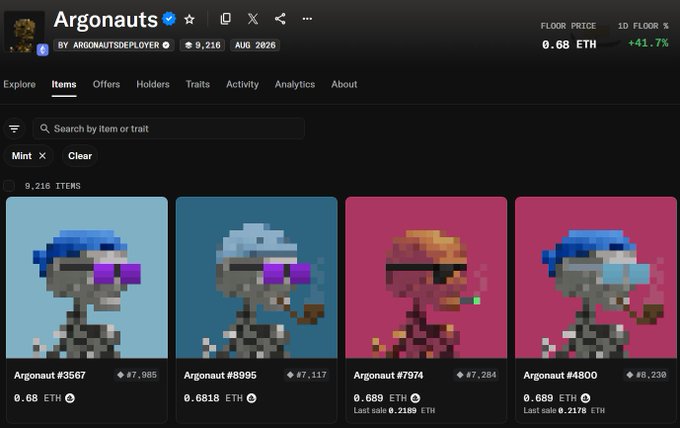Image resolution: width=680 pixels, height=428 pixels.
Task: Open Argonaut #3567 artwork
Action: pos(87,278)
